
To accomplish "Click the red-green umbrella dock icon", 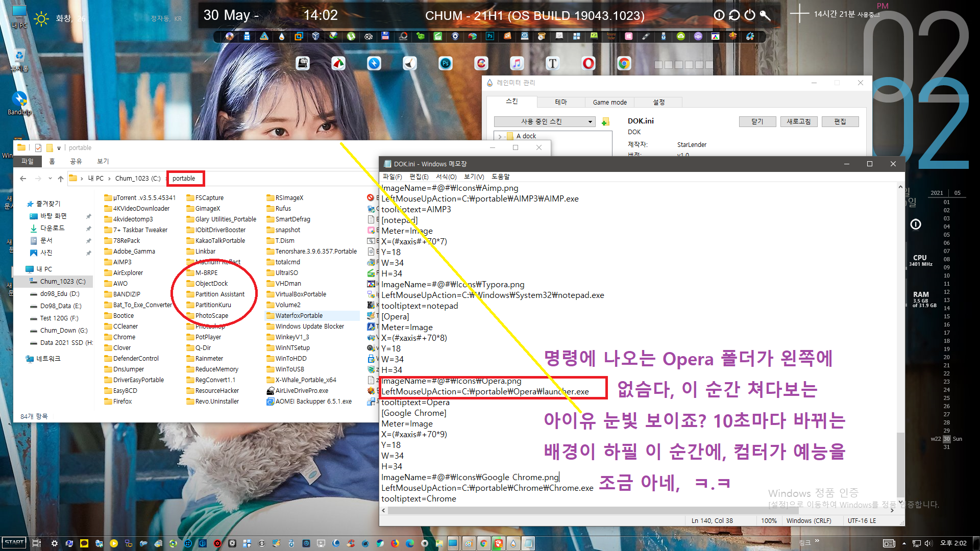I will click(x=338, y=63).
